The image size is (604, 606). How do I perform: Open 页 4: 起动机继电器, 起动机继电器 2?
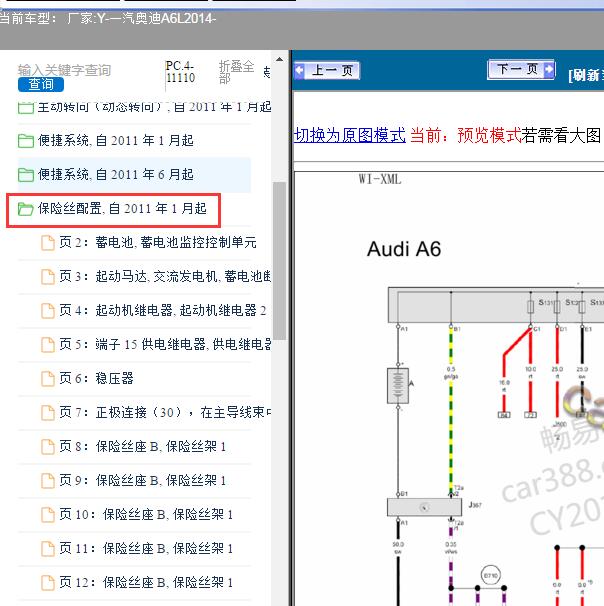[x=163, y=311]
